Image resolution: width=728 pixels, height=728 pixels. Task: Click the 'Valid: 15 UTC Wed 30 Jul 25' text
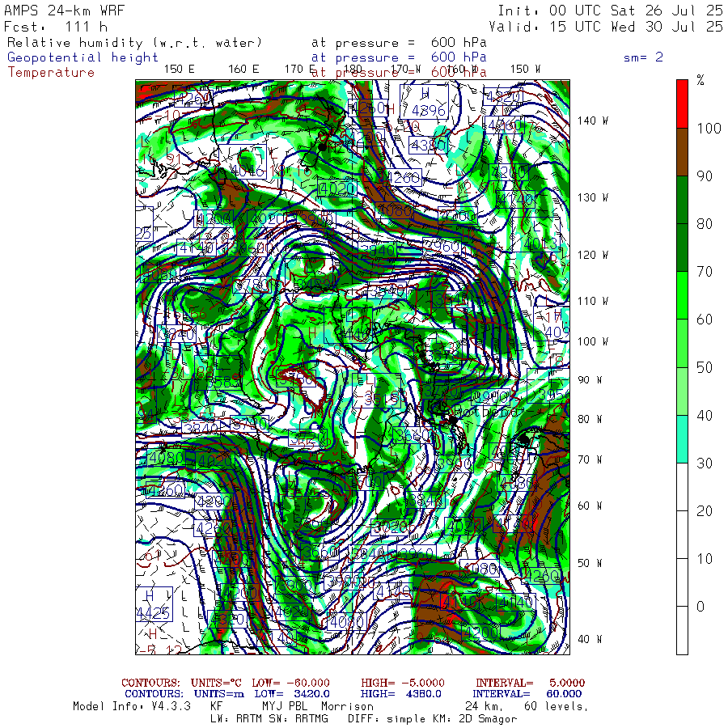click(x=605, y=27)
